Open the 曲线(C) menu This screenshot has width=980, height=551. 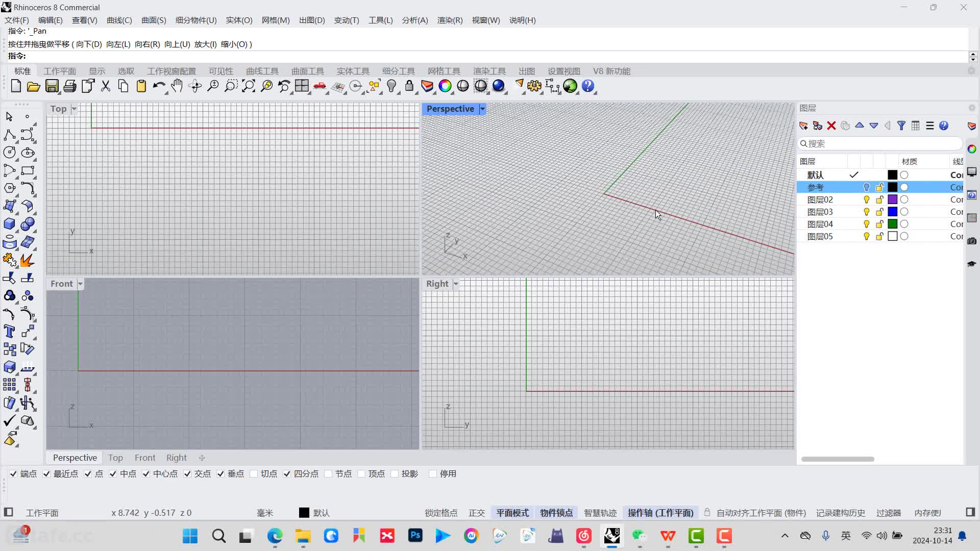(119, 20)
